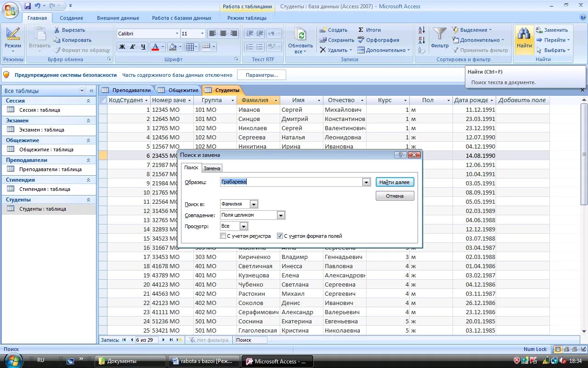Click the record Поиск box at bottom
Image resolution: width=588 pixels, height=368 pixels.
point(251,340)
